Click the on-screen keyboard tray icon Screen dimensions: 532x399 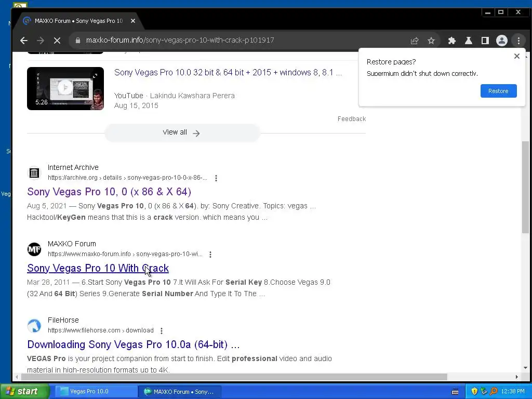pos(455,392)
